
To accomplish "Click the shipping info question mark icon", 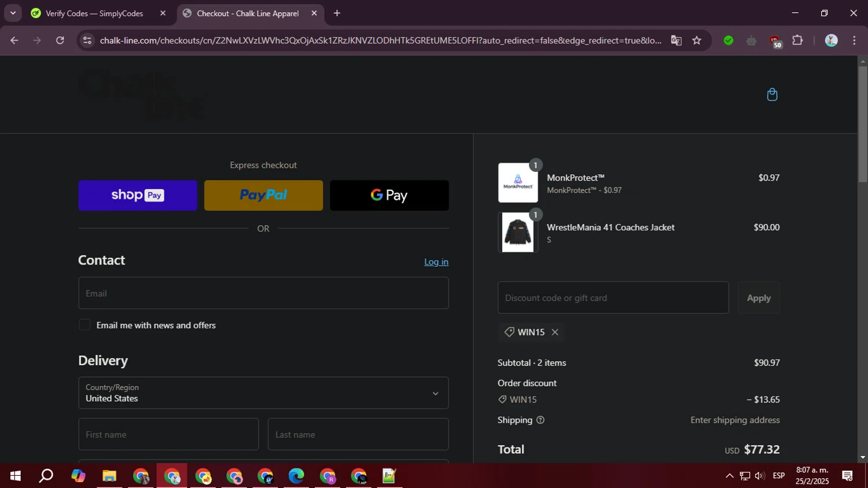I will tap(540, 420).
